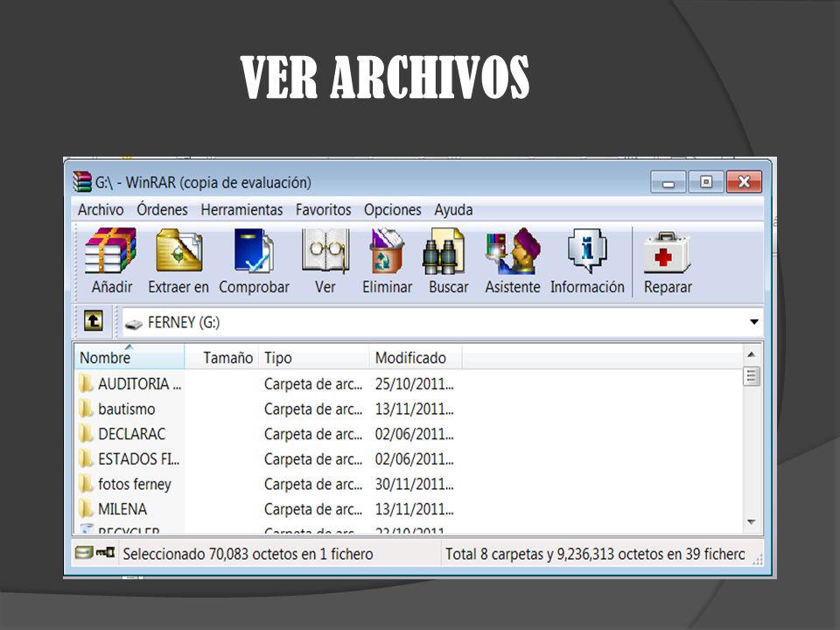Click the scrollbar down arrow
840x630 pixels.
(752, 521)
